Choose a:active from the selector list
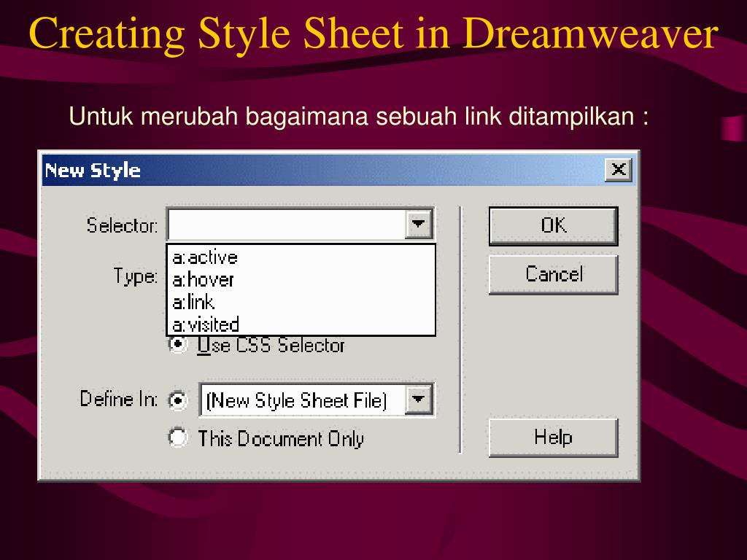 [301, 257]
